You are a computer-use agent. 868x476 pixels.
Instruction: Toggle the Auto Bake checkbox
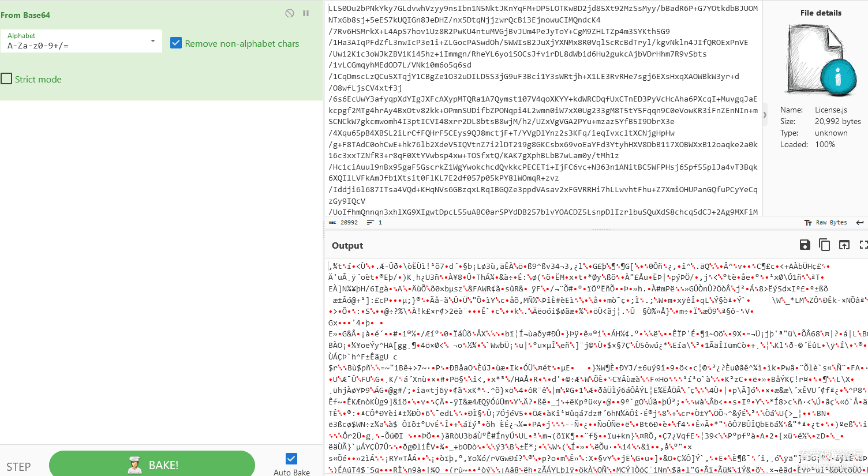pyautogui.click(x=291, y=459)
